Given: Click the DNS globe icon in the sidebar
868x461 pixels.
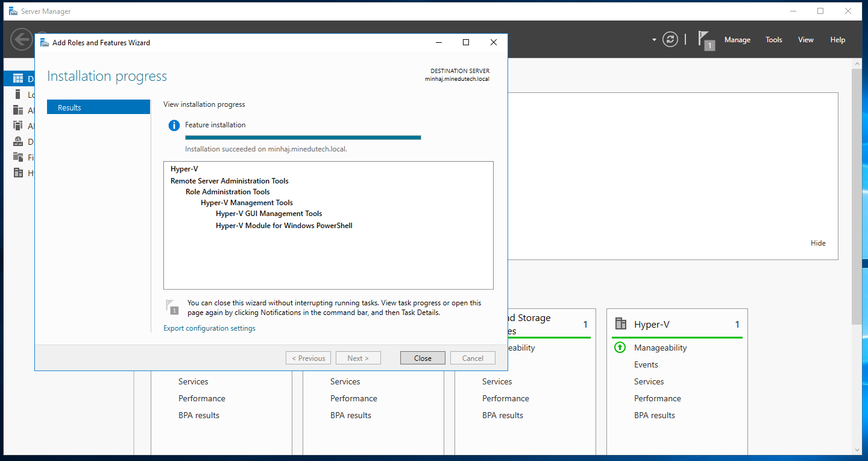Looking at the screenshot, I should pos(17,142).
